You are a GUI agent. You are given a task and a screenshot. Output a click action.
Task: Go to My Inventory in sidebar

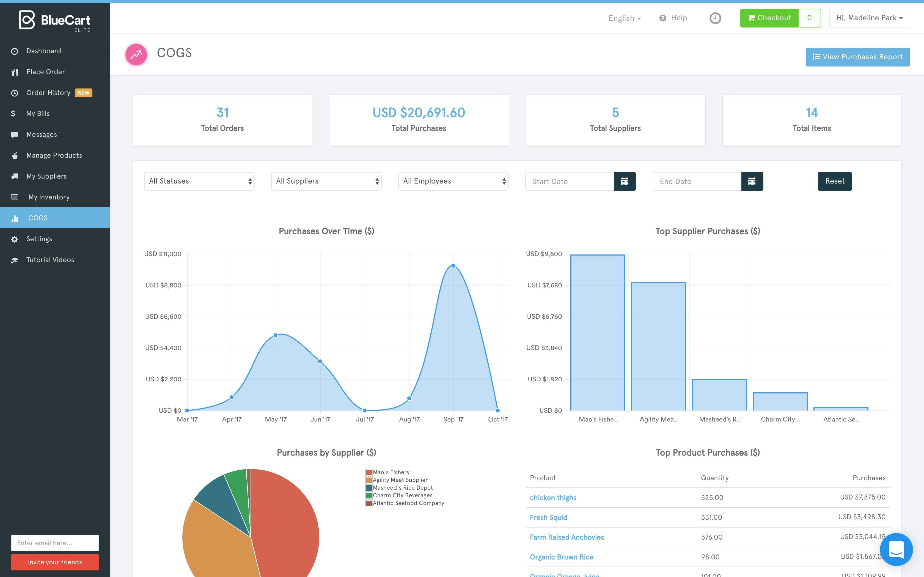(x=49, y=197)
